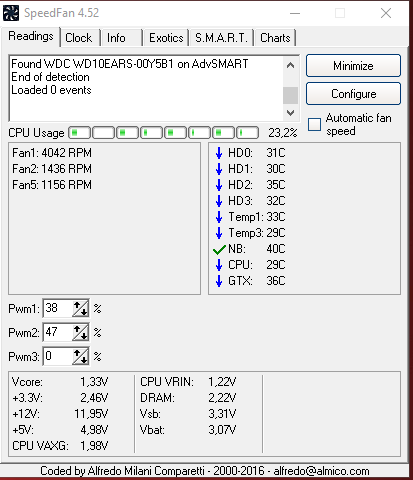Click the CPU usage value 23,2%
The image size is (413, 480).
point(283,133)
